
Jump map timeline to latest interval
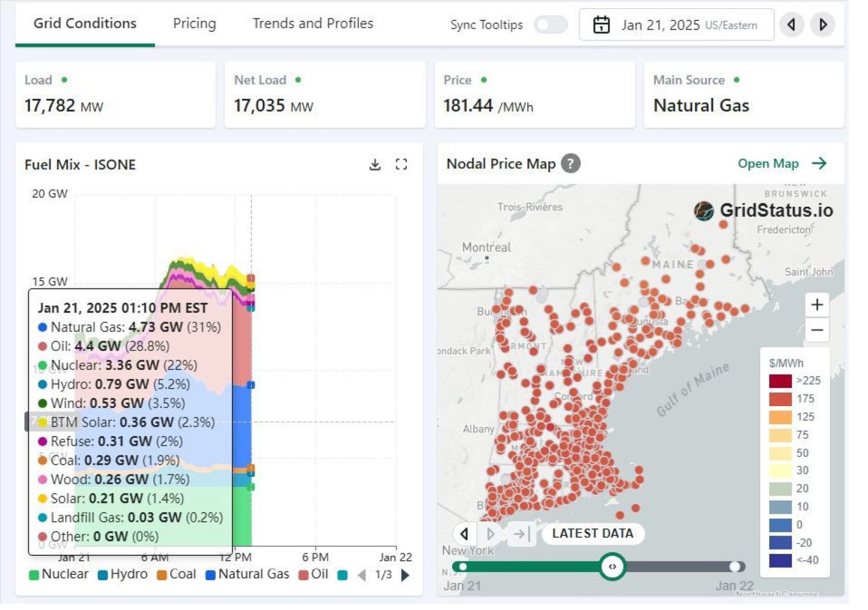(520, 534)
